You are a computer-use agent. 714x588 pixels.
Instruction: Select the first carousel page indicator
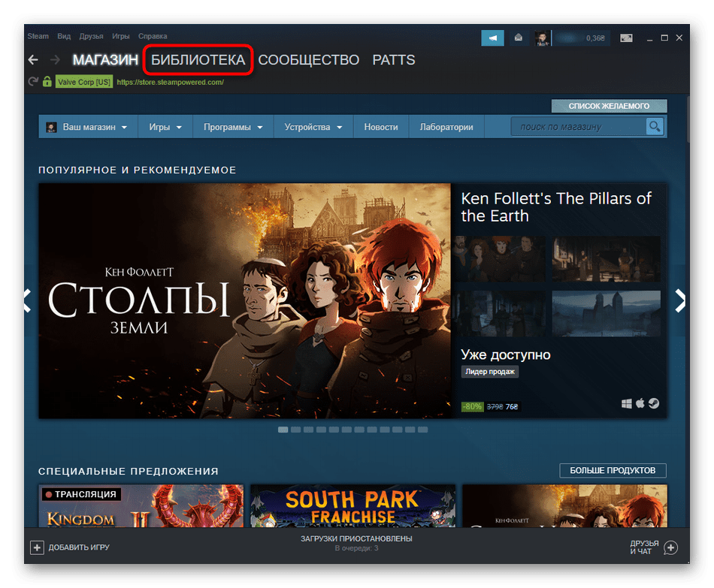[283, 430]
